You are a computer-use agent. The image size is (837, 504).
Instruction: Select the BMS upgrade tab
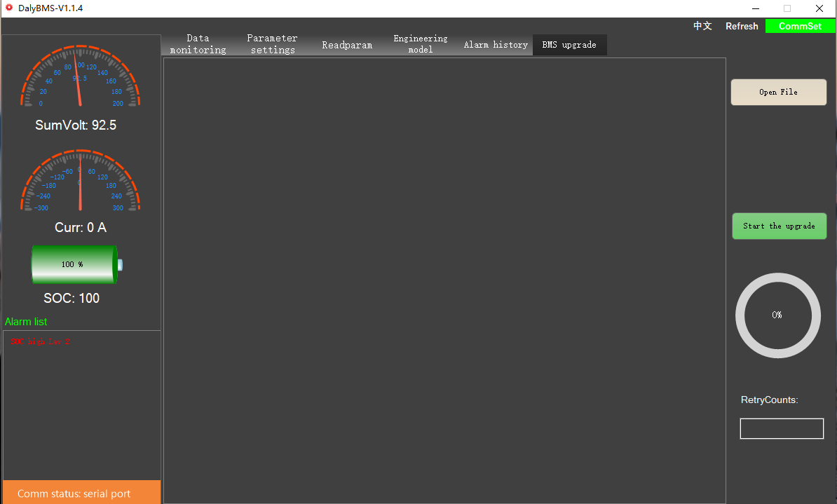(569, 45)
